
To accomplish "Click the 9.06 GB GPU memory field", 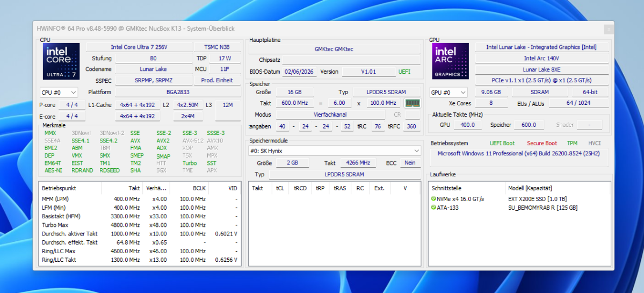I will [491, 92].
